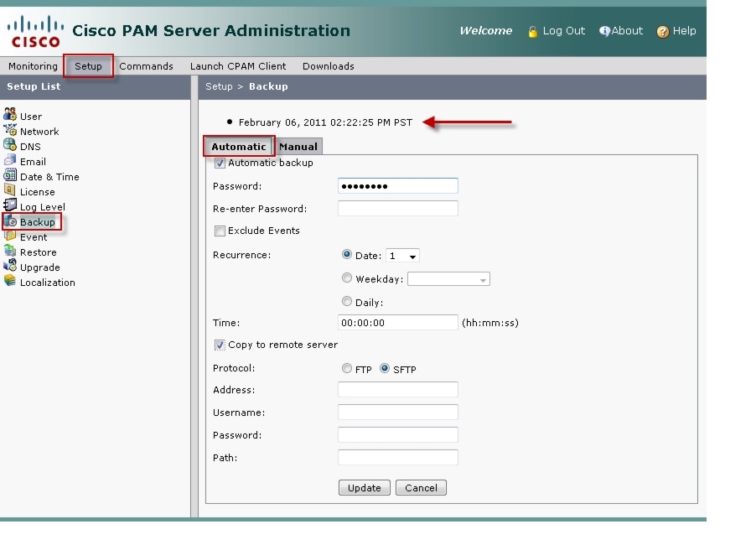Image resolution: width=756 pixels, height=545 pixels.
Task: Open Upgrade in the Setup List
Action: point(40,267)
